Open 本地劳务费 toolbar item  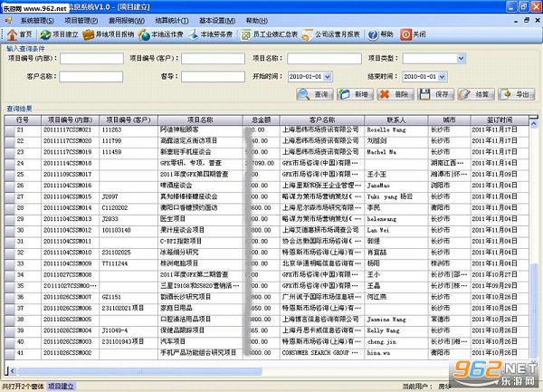[x=211, y=34]
